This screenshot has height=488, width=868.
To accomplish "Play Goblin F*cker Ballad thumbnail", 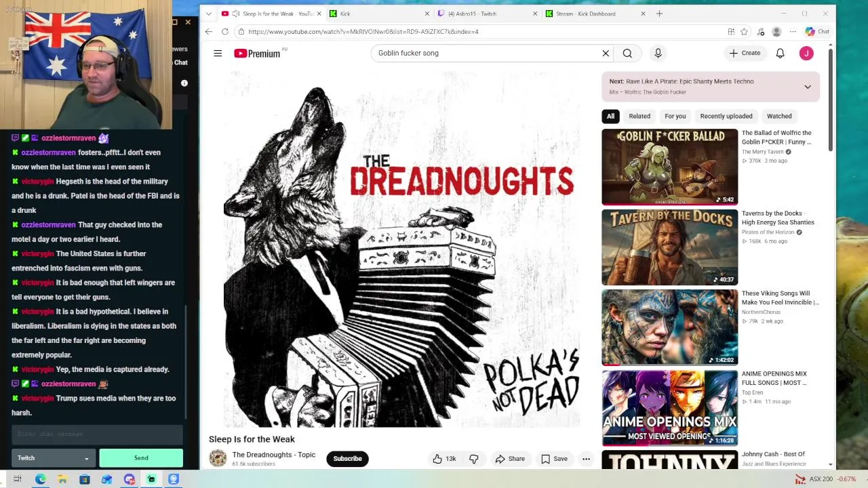I will click(x=669, y=167).
